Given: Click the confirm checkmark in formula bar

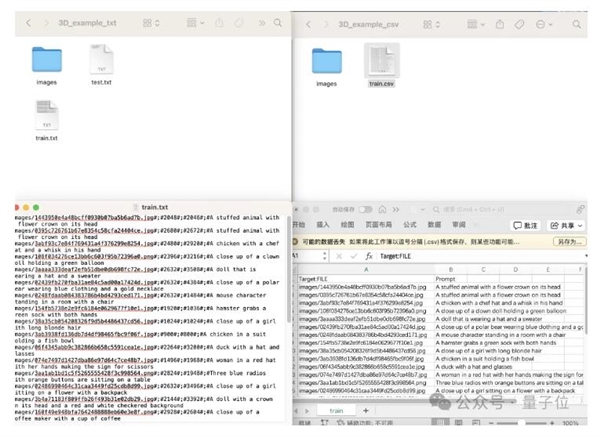Looking at the screenshot, I should click(354, 256).
